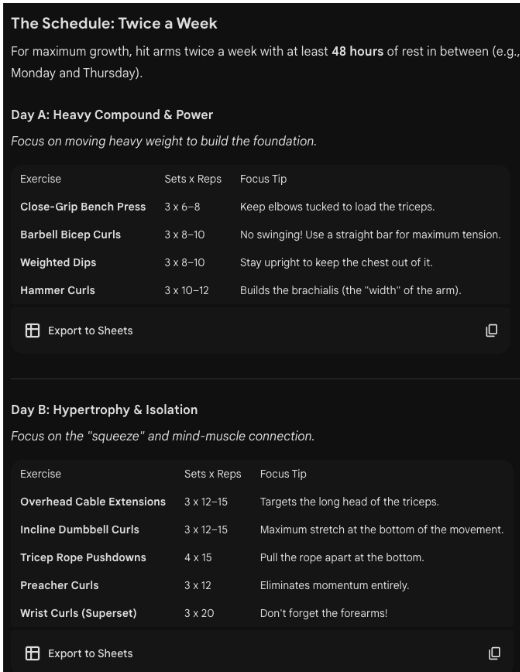Click The Schedule: Twice a Week title

[x=114, y=23]
